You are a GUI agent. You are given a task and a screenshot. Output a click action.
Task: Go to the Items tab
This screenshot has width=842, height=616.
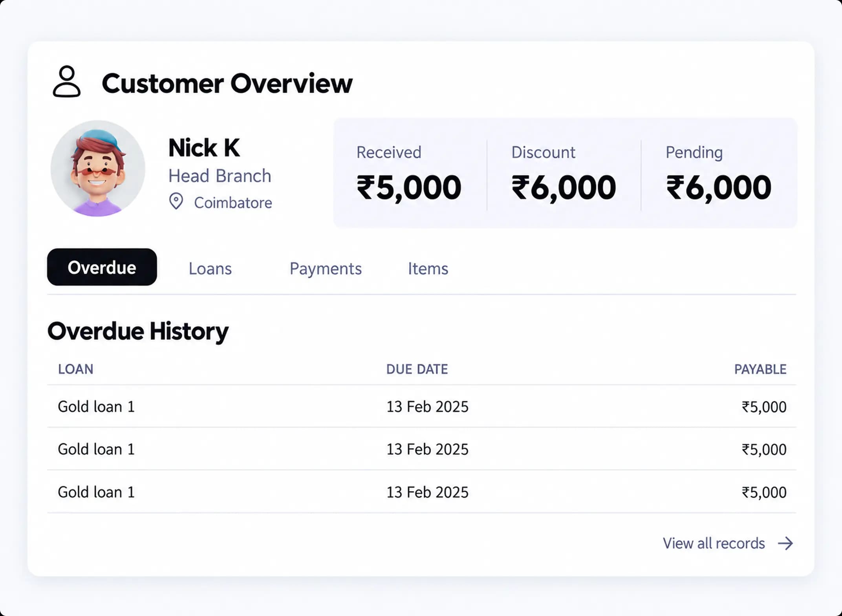(x=428, y=269)
